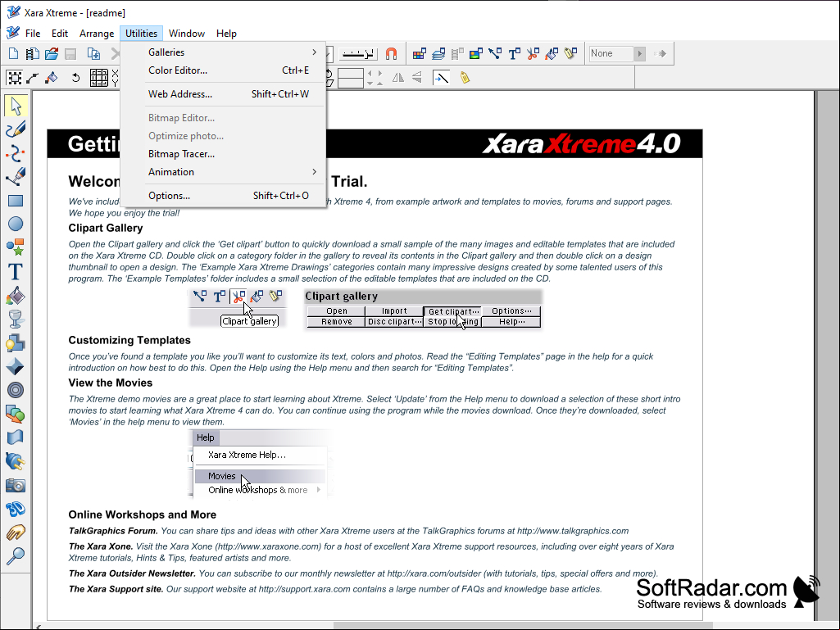840x630 pixels.
Task: Select the Ellipse tool
Action: coord(16,224)
